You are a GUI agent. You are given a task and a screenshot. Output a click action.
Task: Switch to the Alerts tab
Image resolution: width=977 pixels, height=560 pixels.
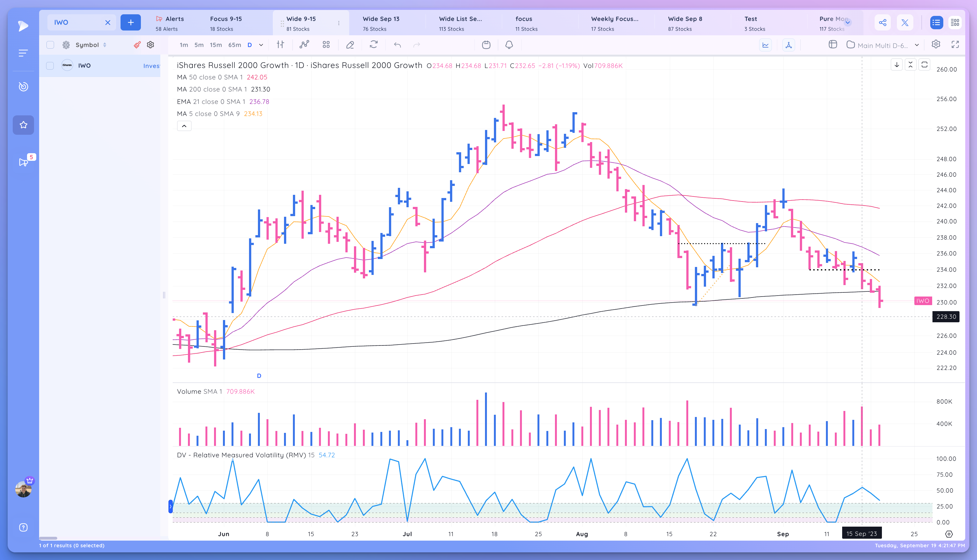tap(170, 24)
